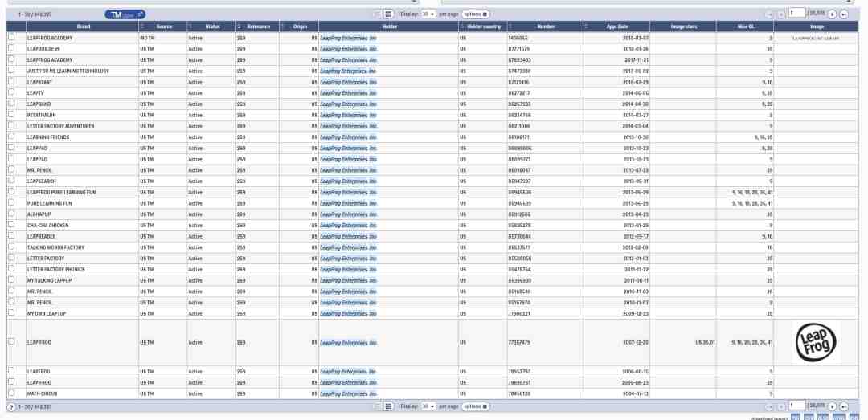Click brand name JUST FOR ME LEARNING TECHNOLOGY
This screenshot has height=420, width=868.
coord(68,71)
